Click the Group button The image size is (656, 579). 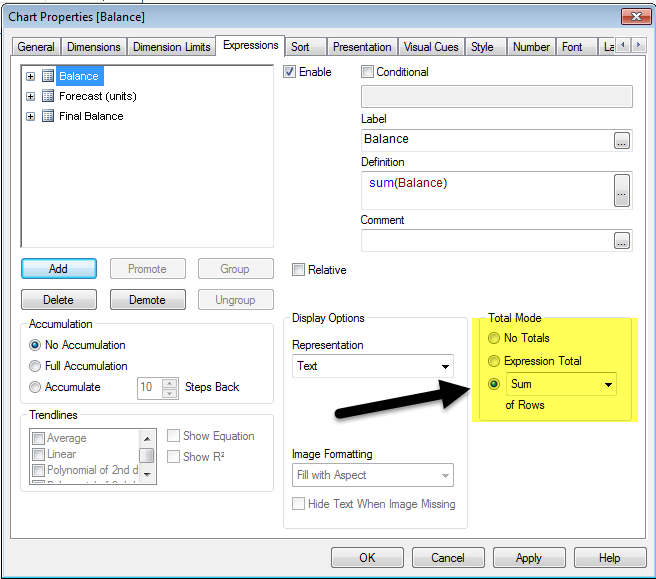pyautogui.click(x=236, y=269)
